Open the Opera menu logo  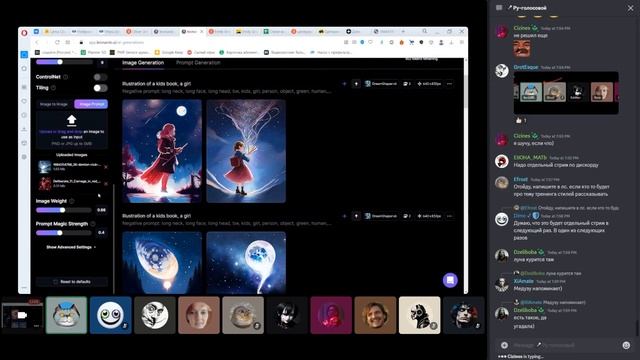[24, 33]
